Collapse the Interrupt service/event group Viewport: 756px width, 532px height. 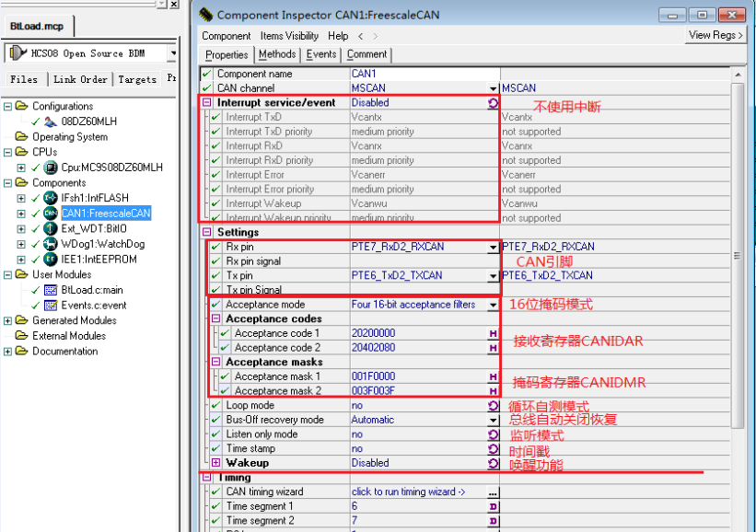[x=207, y=103]
